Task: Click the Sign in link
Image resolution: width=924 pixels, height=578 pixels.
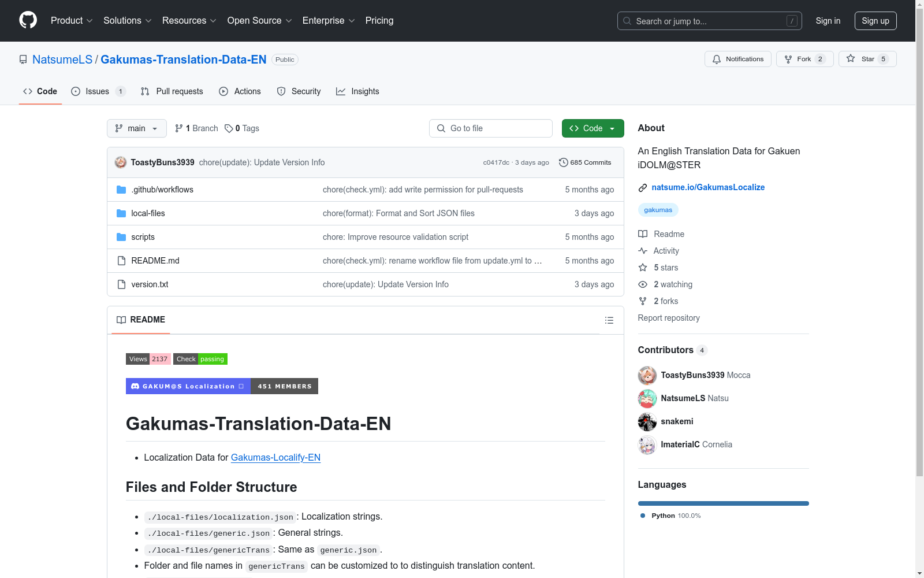Action: [x=828, y=21]
